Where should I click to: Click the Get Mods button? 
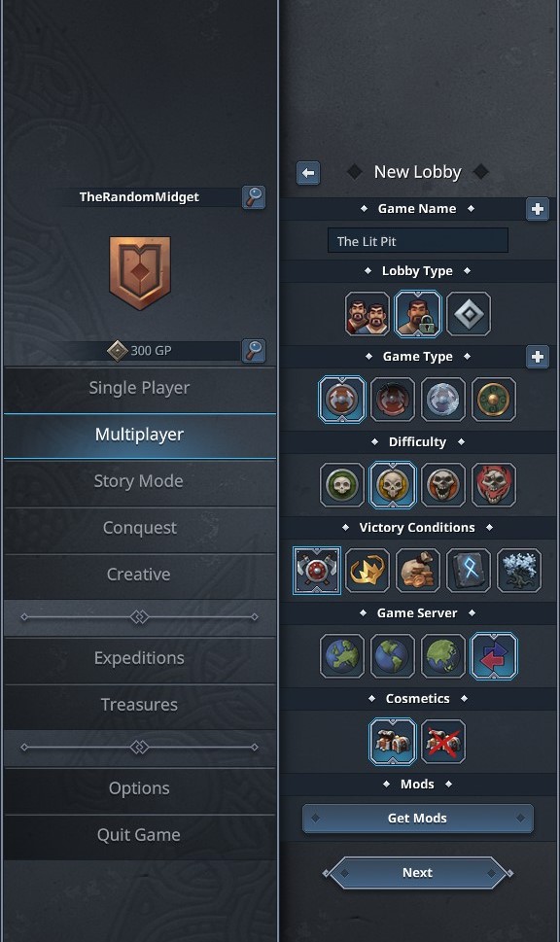(x=418, y=819)
